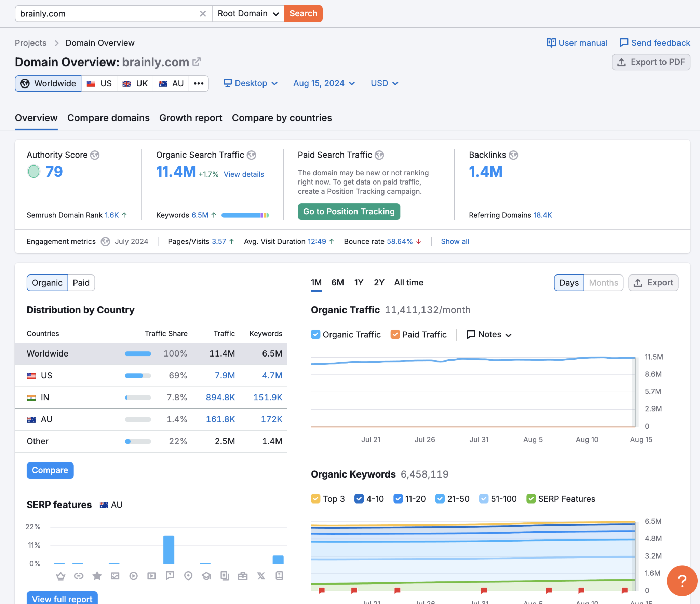
Task: Click the People Also Ask SERP icon
Action: point(170,576)
